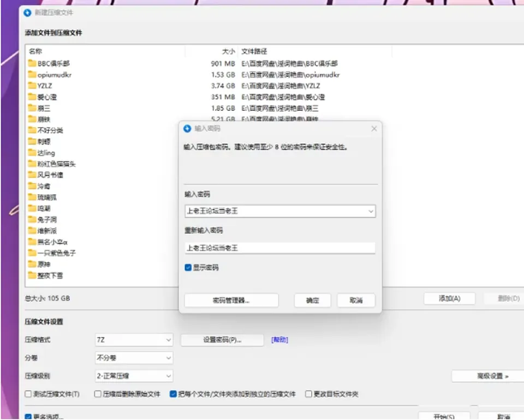Select the 粉红色猫猫头 folder icon

32,164
